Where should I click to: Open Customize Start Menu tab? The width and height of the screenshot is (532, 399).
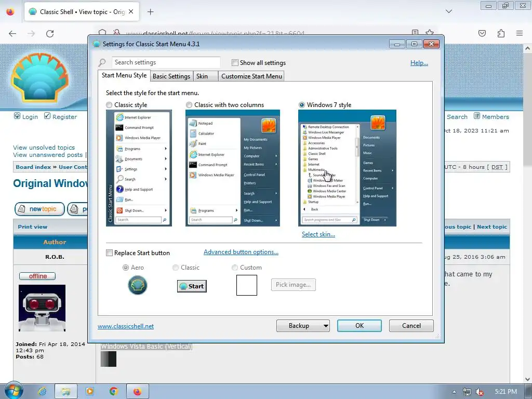point(251,76)
